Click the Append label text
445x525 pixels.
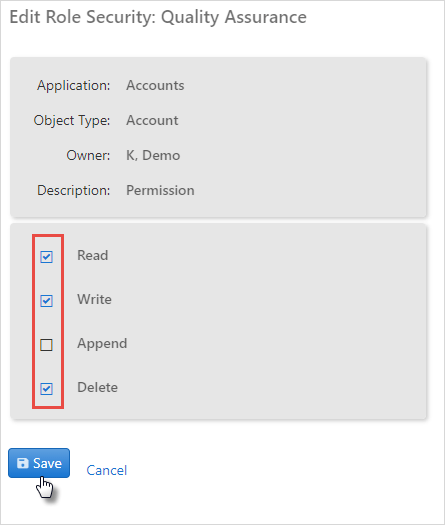point(102,344)
